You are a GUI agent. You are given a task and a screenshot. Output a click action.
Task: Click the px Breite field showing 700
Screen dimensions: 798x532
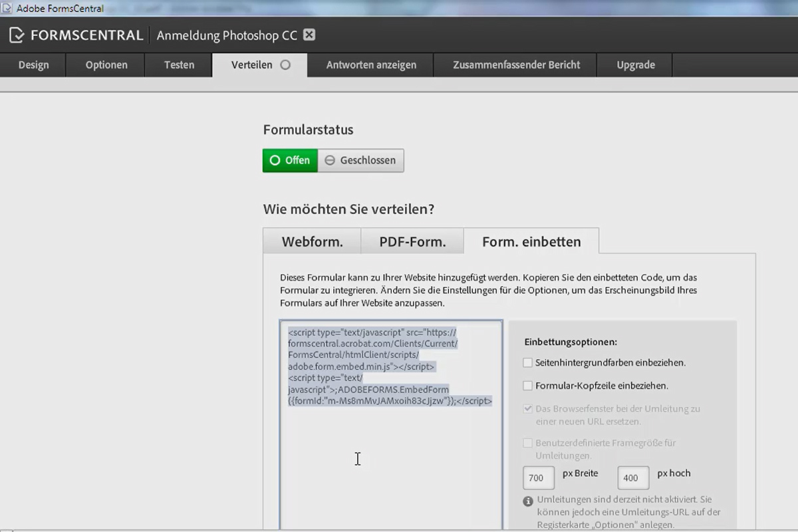[x=539, y=477]
